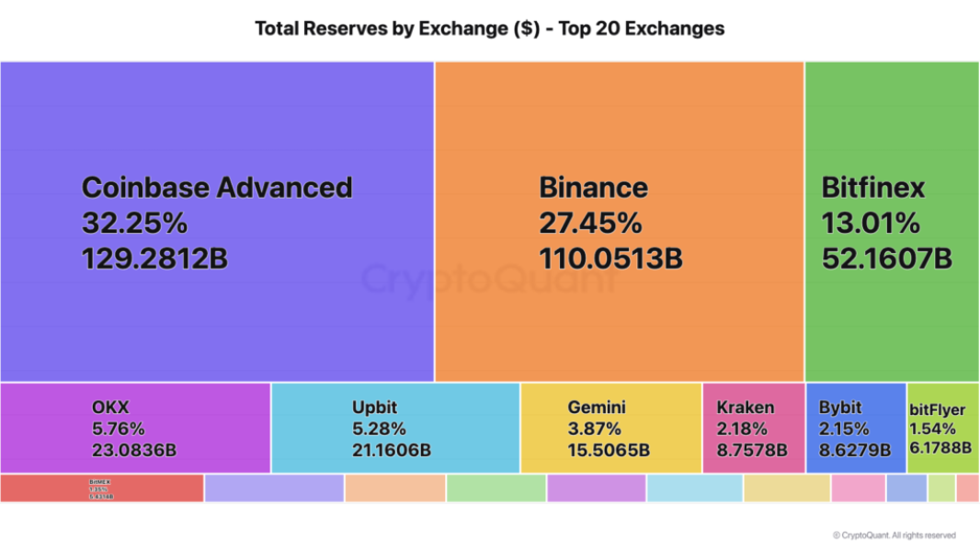This screenshot has height=552, width=980.
Task: Click the OKX 23.0836B reserve value
Action: coord(134,451)
